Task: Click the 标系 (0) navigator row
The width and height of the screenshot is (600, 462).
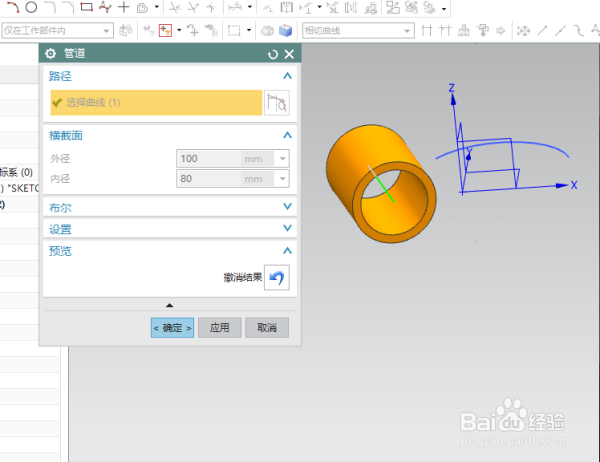Action: point(19,172)
